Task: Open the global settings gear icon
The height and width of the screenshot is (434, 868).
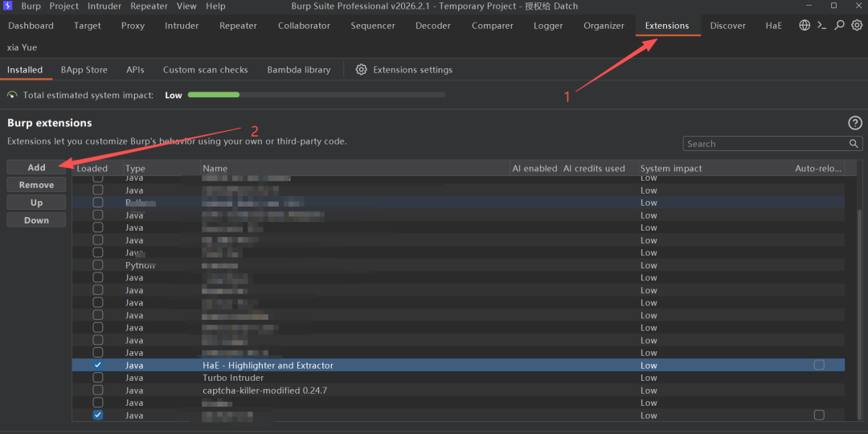Action: pos(857,26)
